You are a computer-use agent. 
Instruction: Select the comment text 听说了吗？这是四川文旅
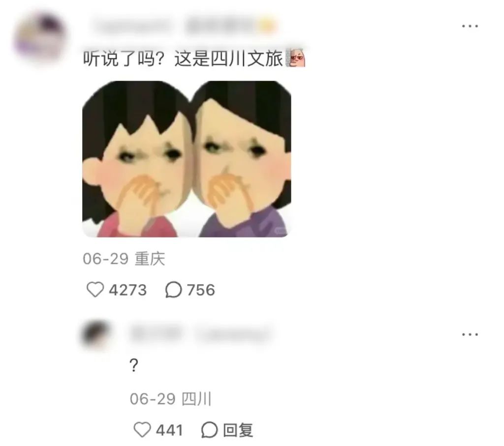point(183,59)
